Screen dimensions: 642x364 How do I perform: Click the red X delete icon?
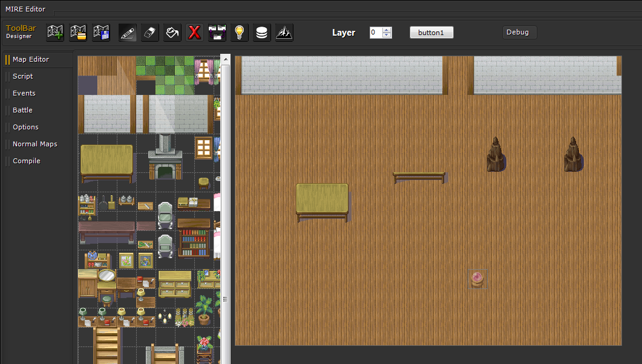(194, 33)
